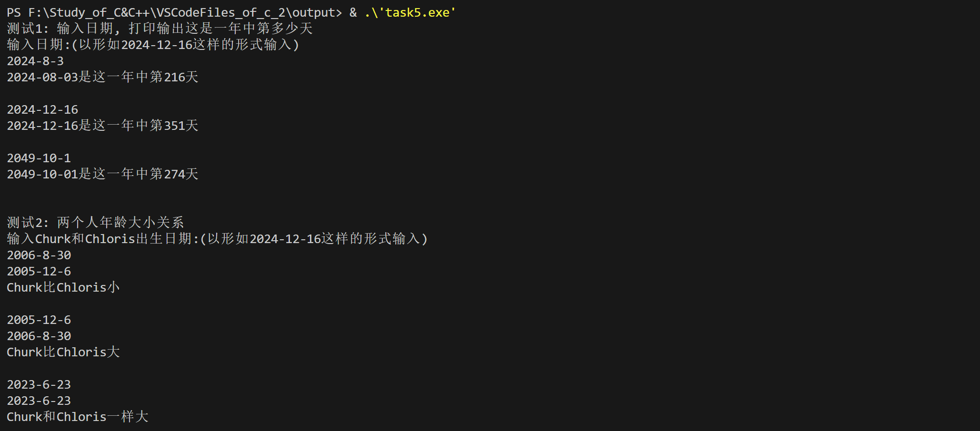Click output '2049-10-01是这一年中第274天'

(x=102, y=174)
